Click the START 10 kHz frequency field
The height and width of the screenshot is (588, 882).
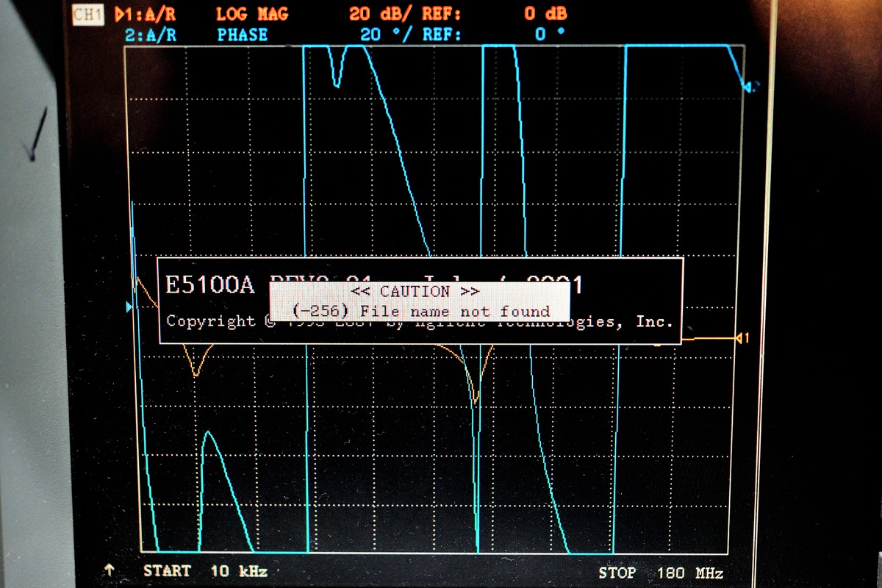[x=205, y=571]
